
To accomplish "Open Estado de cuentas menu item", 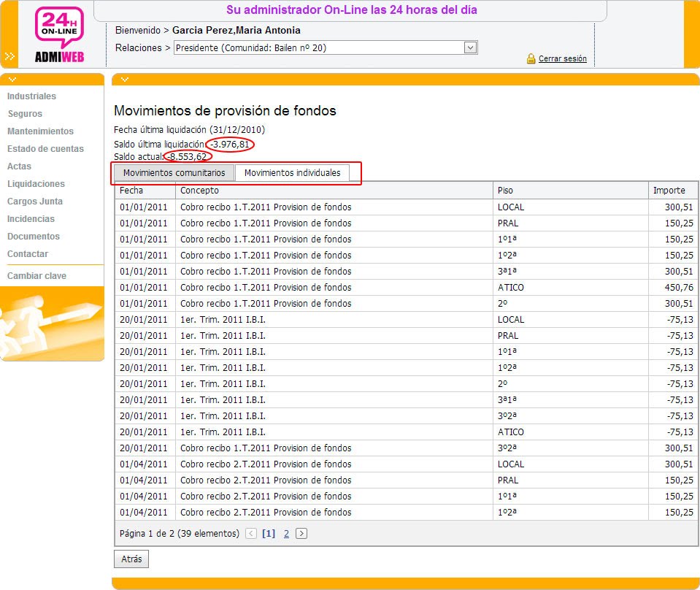I will click(45, 149).
